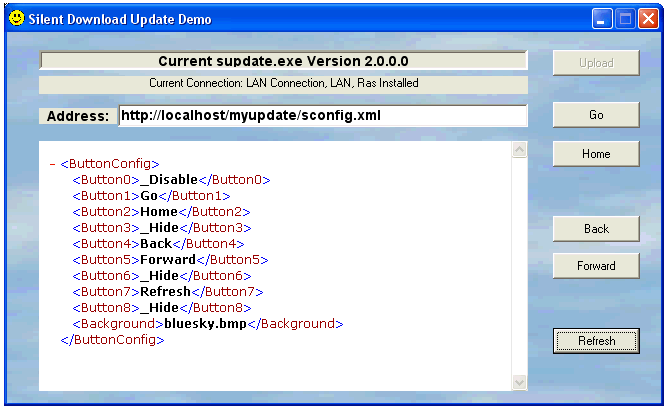Click the Background bluesky.bmp XML line

click(207, 324)
